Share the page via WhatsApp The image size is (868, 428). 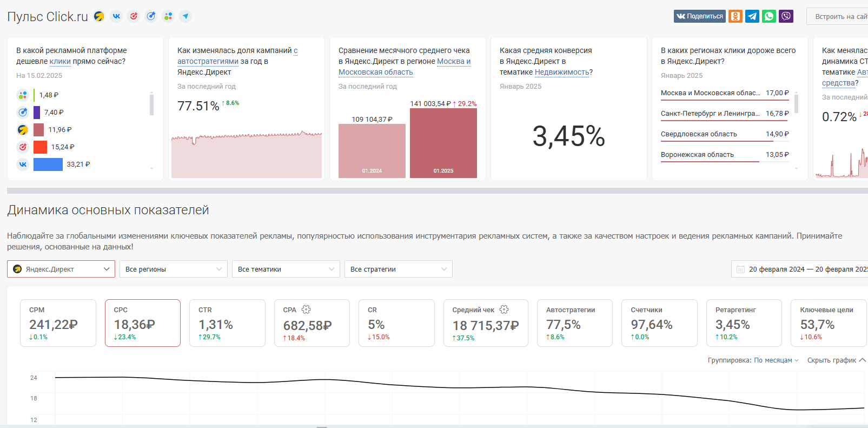768,16
